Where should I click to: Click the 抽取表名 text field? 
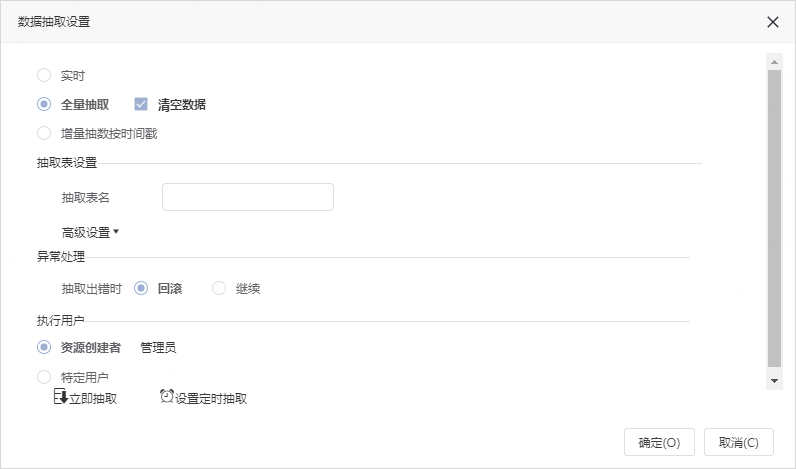(248, 197)
